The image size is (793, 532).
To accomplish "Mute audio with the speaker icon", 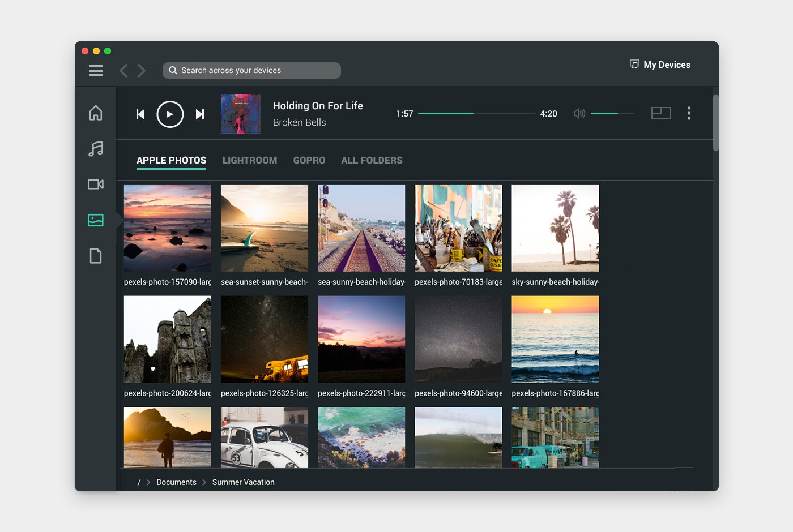I will 579,113.
